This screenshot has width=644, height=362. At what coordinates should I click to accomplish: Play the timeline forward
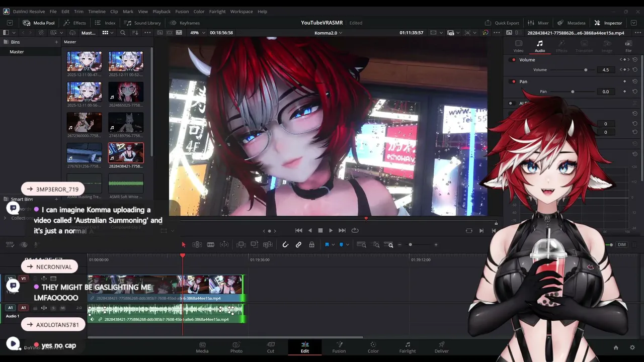click(x=331, y=230)
